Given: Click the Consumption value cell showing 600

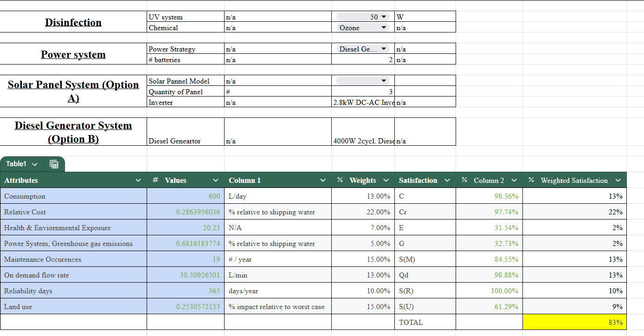Looking at the screenshot, I should click(186, 196).
